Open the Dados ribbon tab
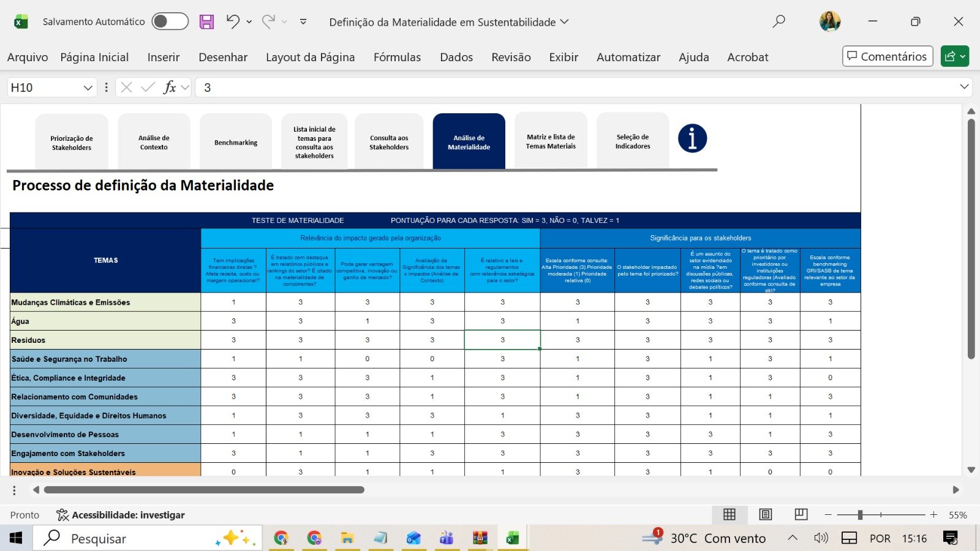 (x=456, y=57)
